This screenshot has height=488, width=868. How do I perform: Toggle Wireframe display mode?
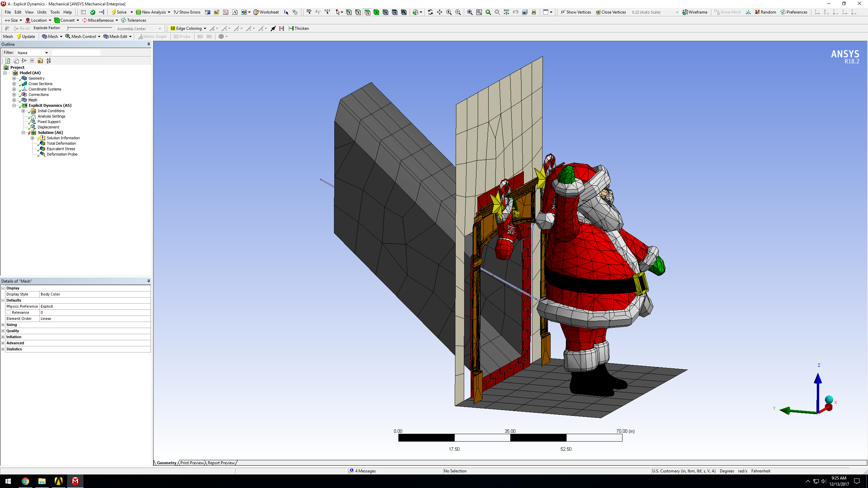(695, 12)
